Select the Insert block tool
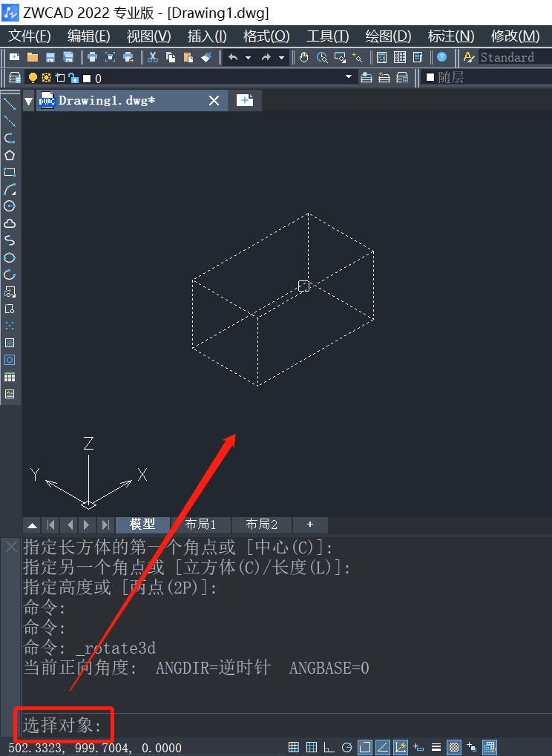 (x=10, y=292)
